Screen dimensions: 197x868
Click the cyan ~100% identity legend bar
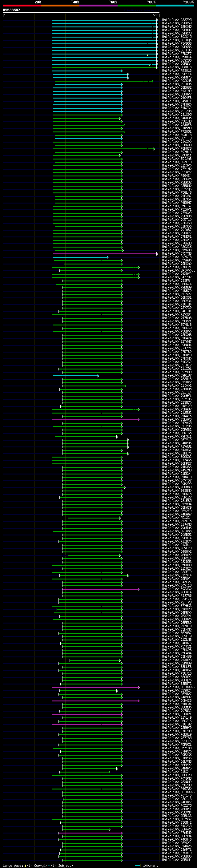coord(175,6)
